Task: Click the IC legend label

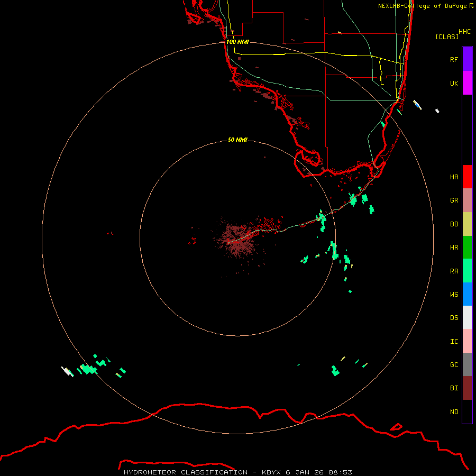Action: click(x=454, y=342)
